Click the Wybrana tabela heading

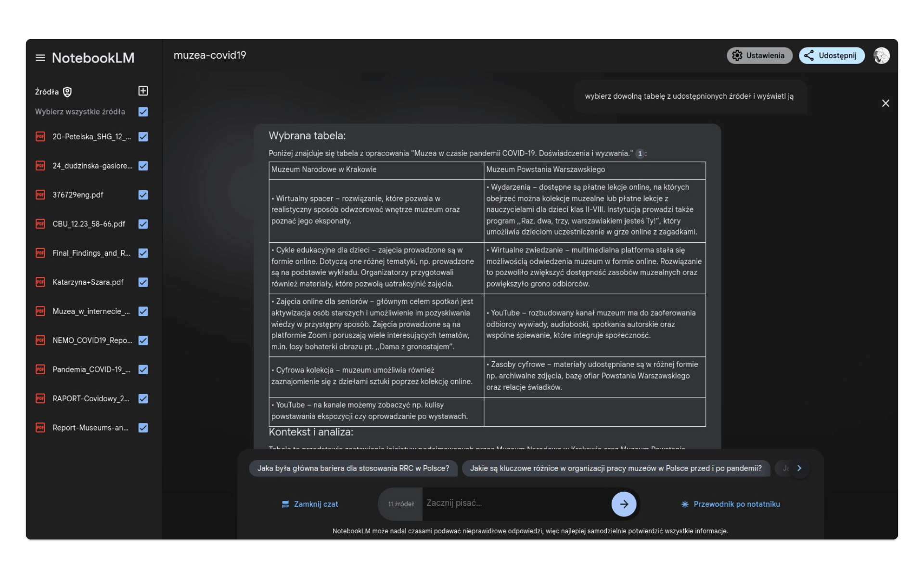pyautogui.click(x=307, y=136)
